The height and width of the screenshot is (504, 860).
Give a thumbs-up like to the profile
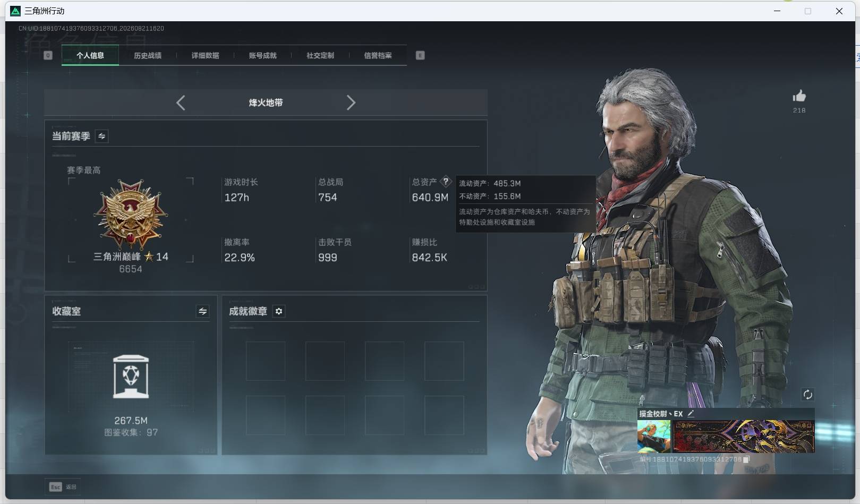(x=799, y=96)
